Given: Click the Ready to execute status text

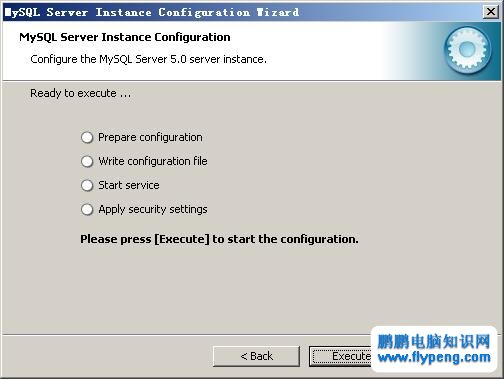Looking at the screenshot, I should pos(80,93).
